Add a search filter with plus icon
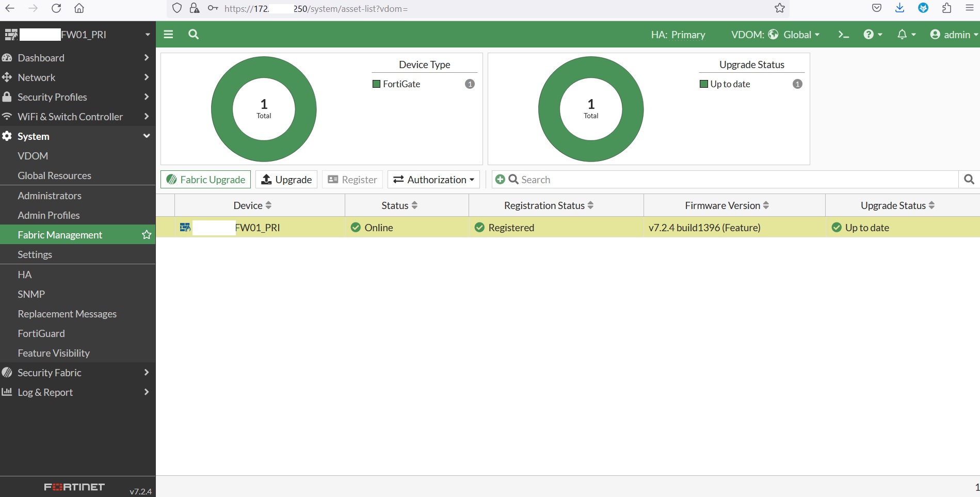This screenshot has height=497, width=980. pos(500,180)
